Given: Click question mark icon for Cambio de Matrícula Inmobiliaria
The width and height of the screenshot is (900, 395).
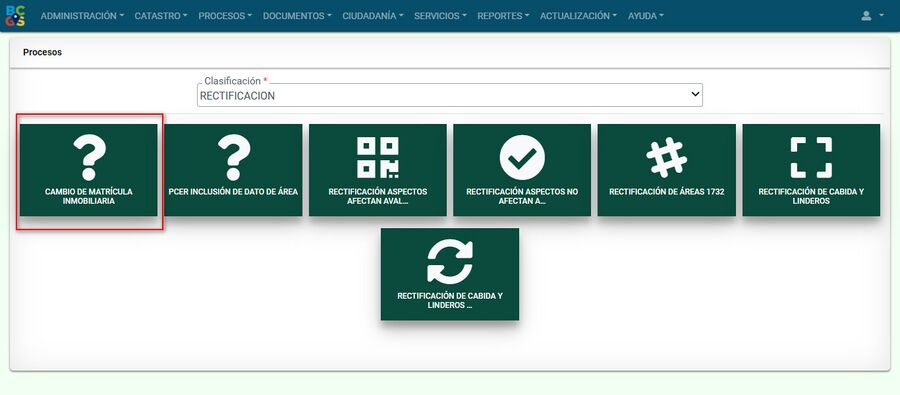Looking at the screenshot, I should tap(89, 157).
